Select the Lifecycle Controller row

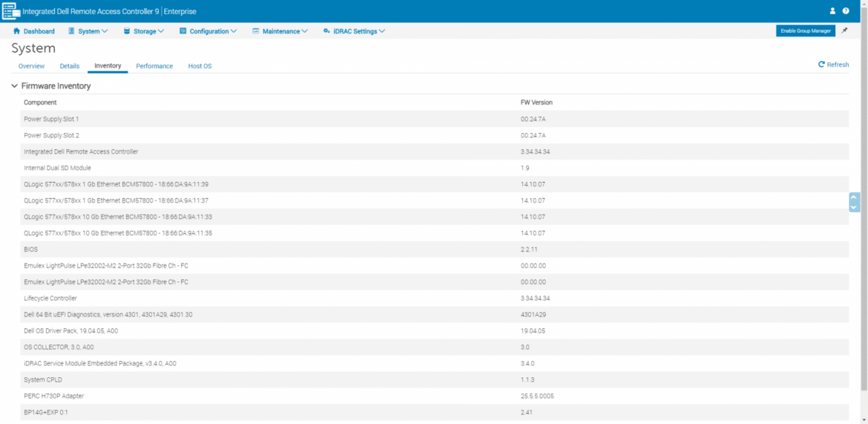435,299
